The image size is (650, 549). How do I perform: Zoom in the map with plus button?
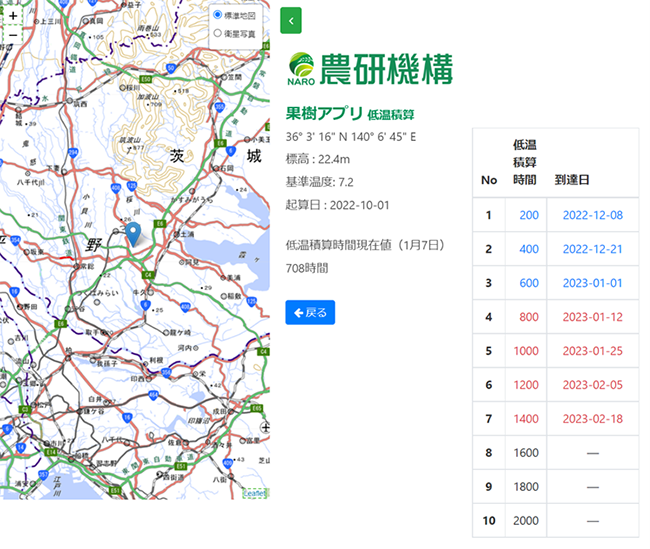[13, 16]
